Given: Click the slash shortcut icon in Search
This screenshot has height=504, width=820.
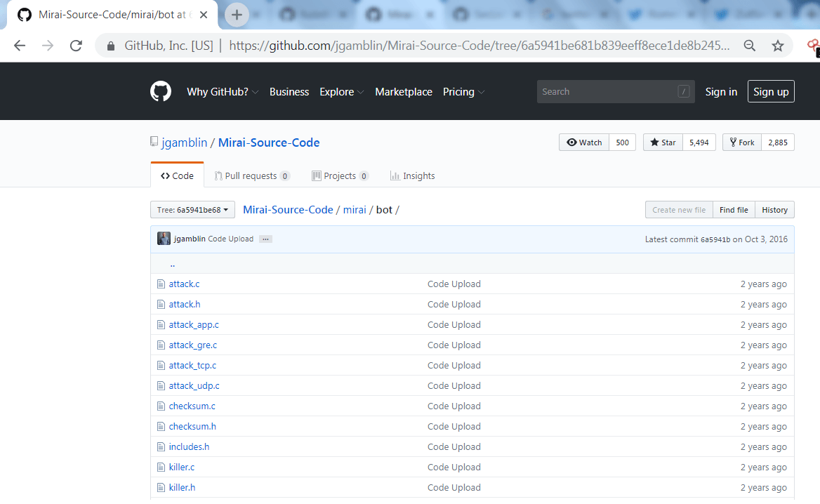Looking at the screenshot, I should click(683, 91).
